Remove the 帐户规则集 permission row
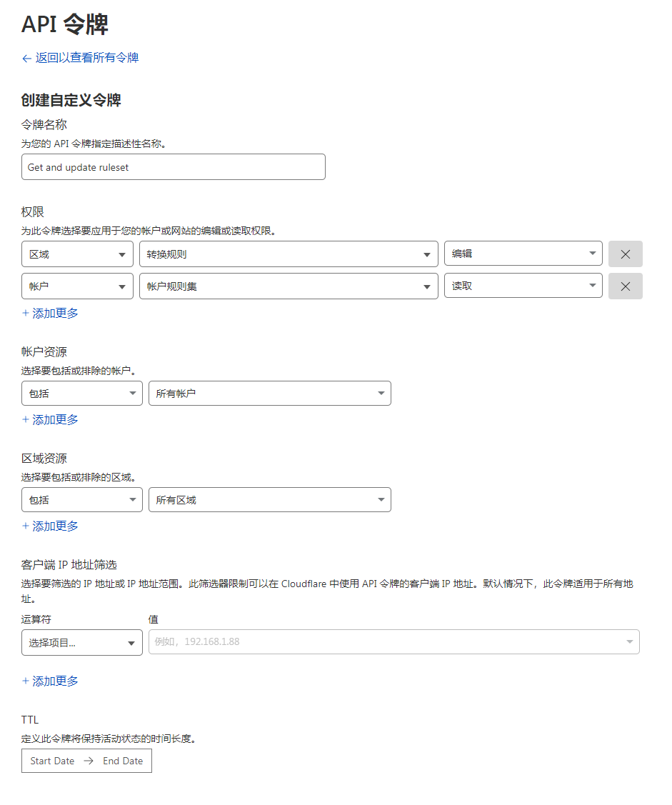Image resolution: width=672 pixels, height=805 pixels. [625, 286]
